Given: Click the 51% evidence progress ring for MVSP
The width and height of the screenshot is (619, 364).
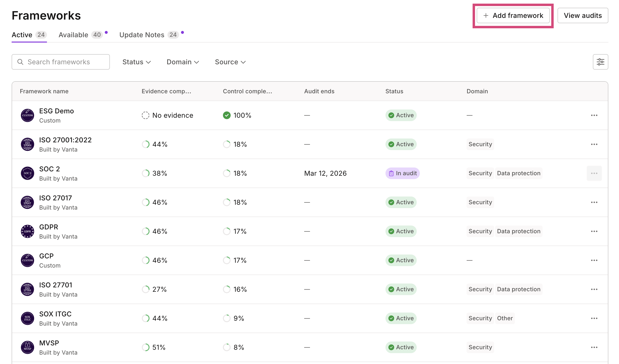Looking at the screenshot, I should (145, 347).
